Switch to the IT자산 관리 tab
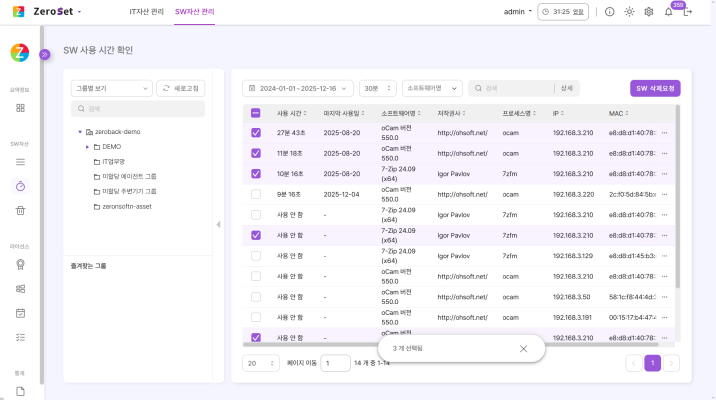The width and height of the screenshot is (716, 400). (x=146, y=12)
